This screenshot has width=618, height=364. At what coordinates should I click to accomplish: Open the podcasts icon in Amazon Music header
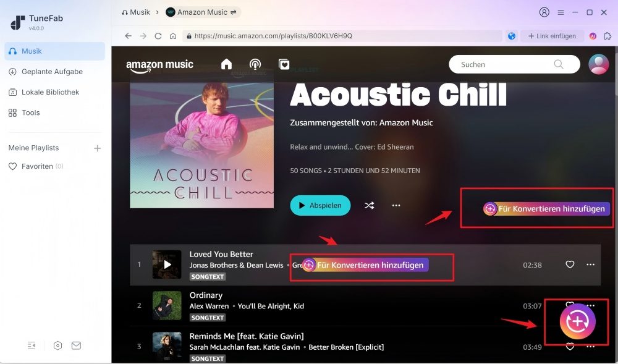click(255, 64)
